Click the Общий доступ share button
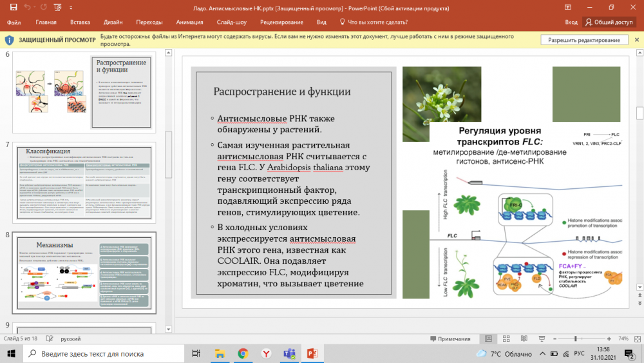644x363 pixels. click(x=609, y=22)
